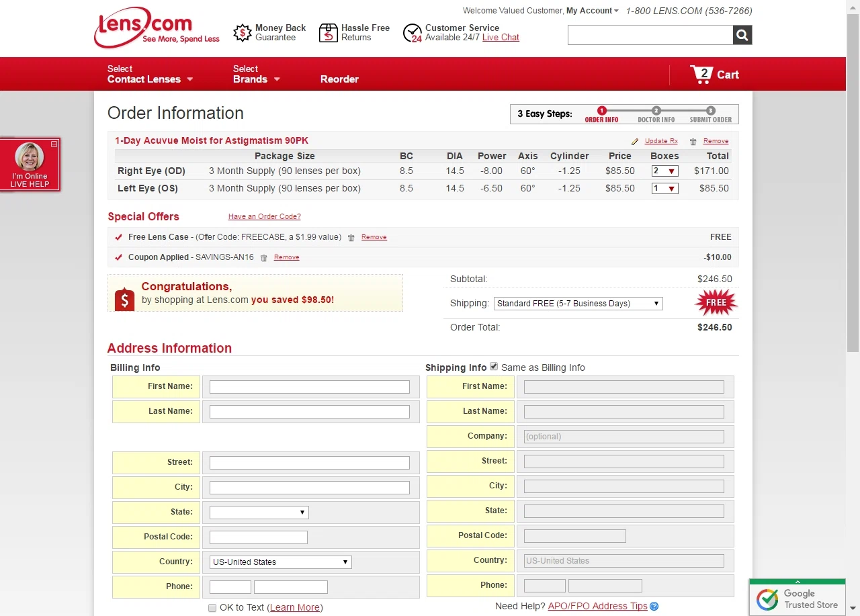Viewport: 860px width, 616px height.
Task: Remove the SAVINGS-AN16 coupon link
Action: 286,257
